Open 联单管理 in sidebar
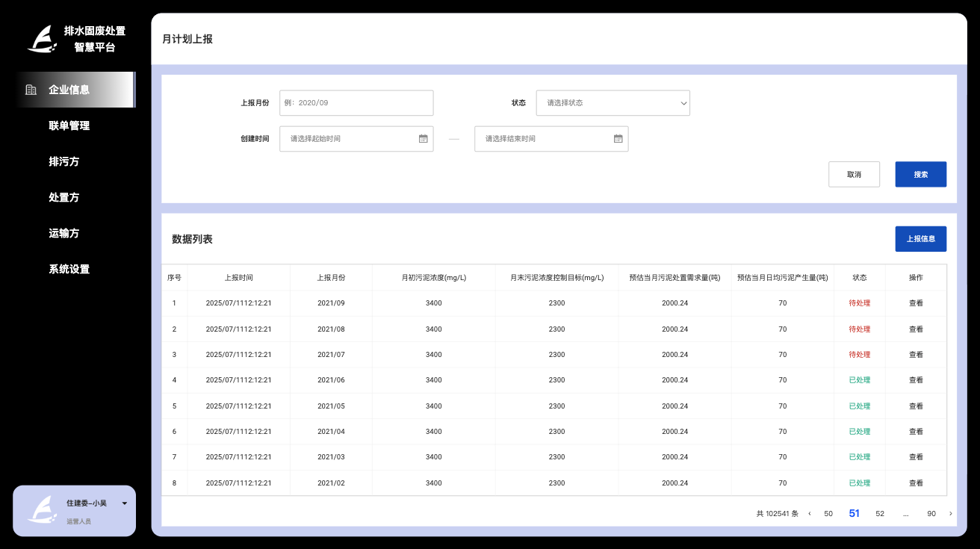The image size is (980, 549). 69,125
